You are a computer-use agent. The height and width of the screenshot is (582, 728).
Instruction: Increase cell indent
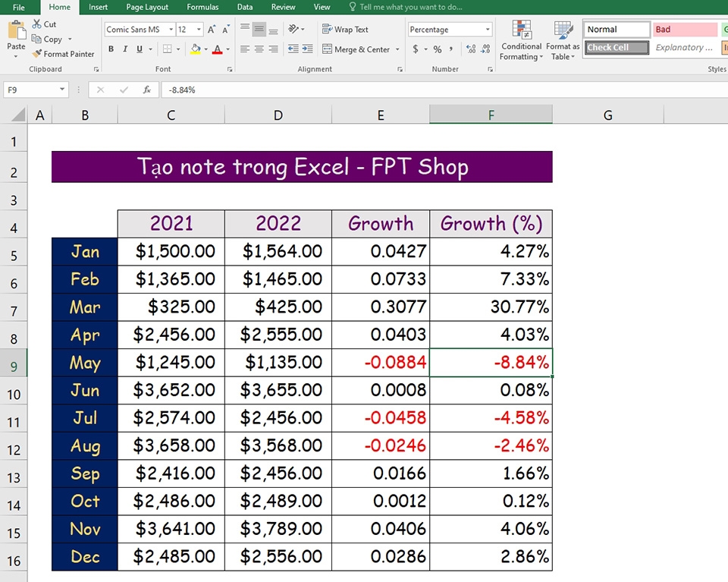pos(307,49)
